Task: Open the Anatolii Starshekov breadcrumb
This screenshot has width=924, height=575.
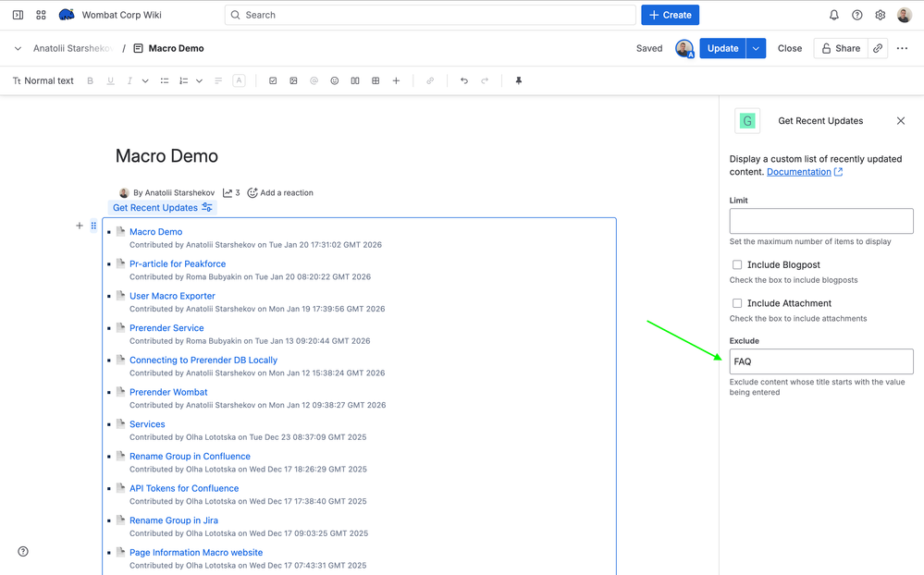Action: coord(73,48)
